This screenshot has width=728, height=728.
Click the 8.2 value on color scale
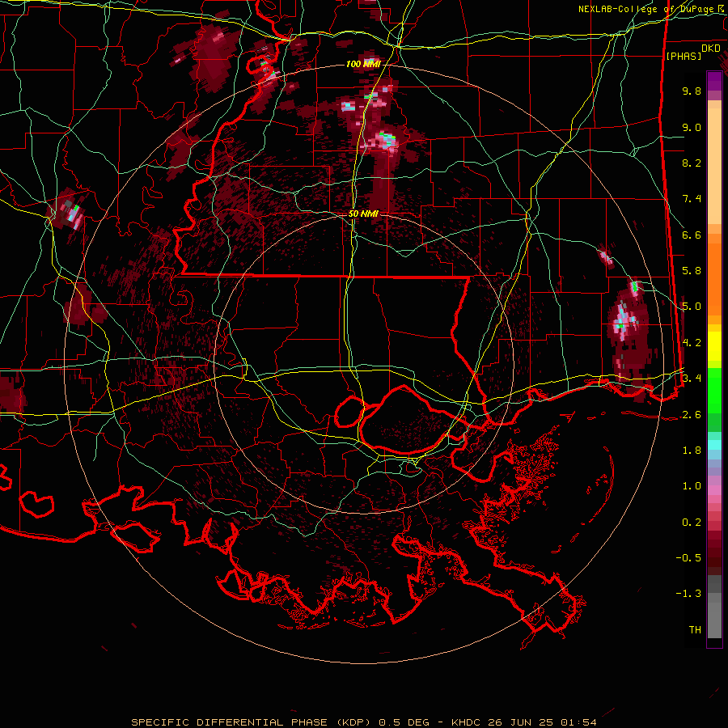[x=692, y=163]
